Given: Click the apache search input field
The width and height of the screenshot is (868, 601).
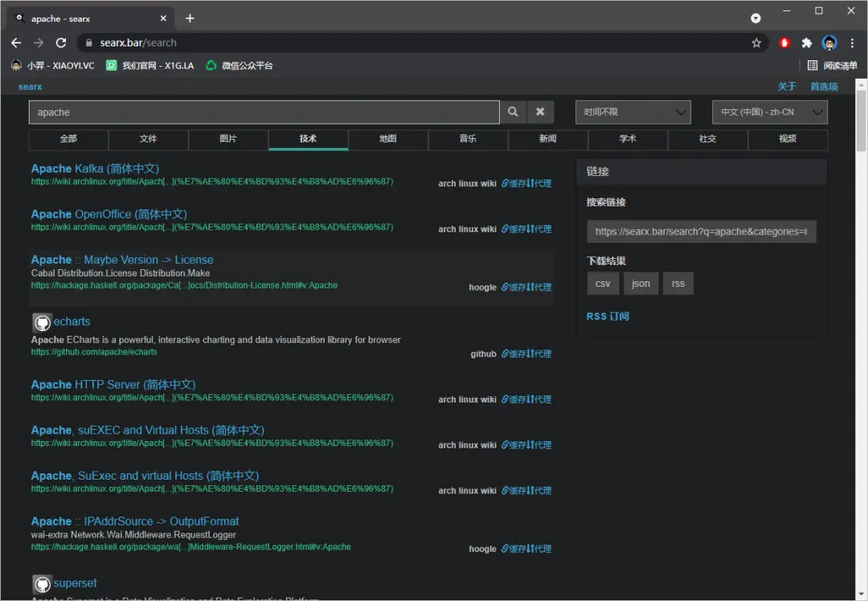Looking at the screenshot, I should [x=264, y=112].
